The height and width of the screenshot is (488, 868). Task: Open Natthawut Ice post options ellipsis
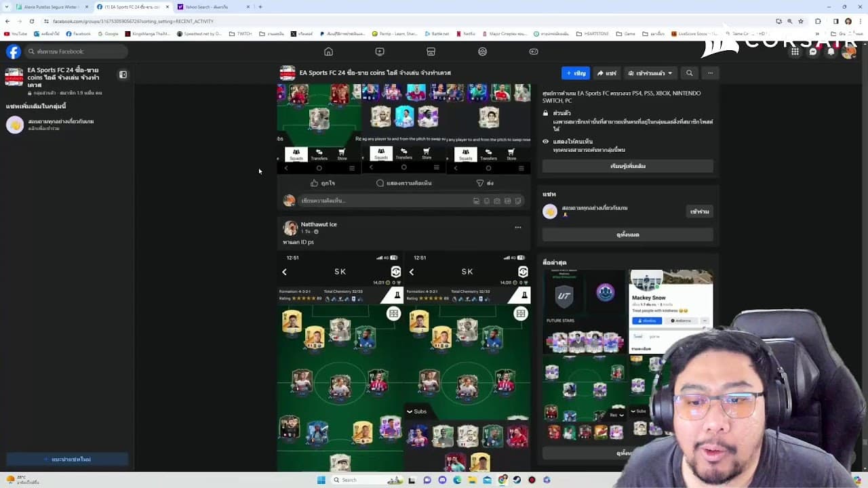518,228
